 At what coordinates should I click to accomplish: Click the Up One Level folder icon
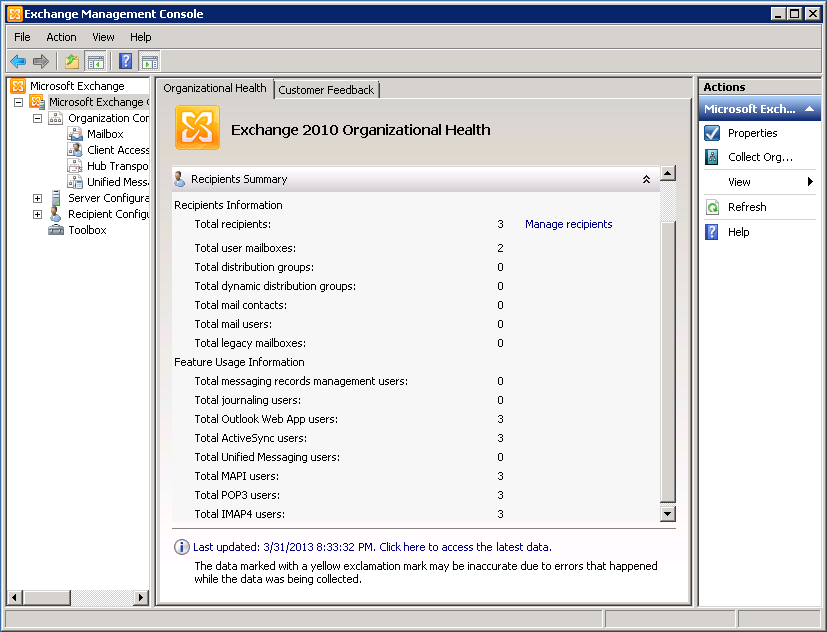click(72, 62)
